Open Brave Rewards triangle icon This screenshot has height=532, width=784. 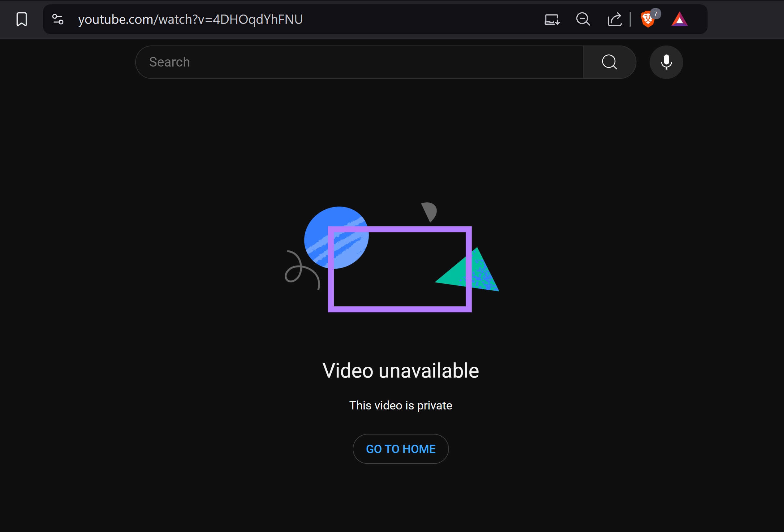pos(679,19)
